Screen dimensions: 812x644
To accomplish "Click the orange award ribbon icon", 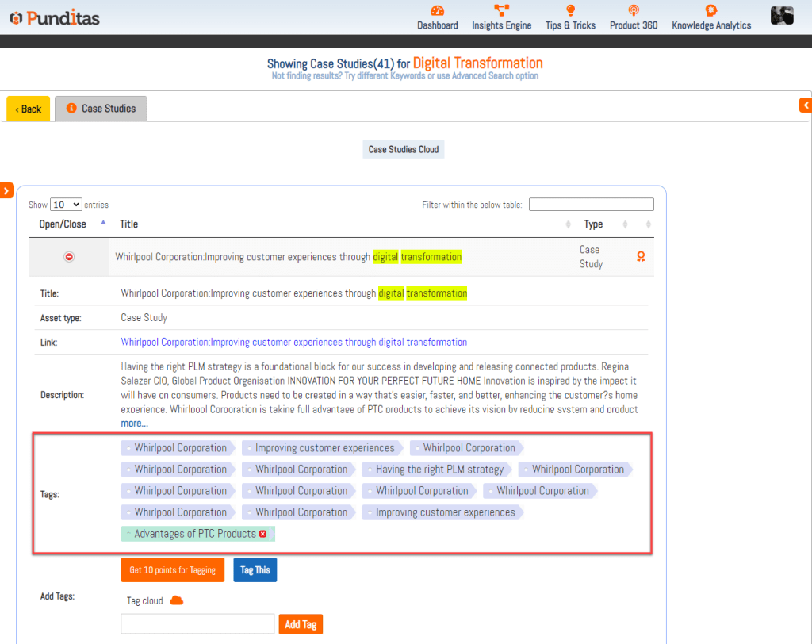I will click(641, 257).
